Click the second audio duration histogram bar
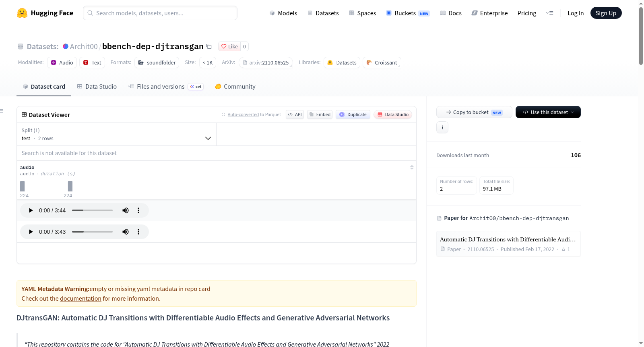This screenshot has width=644, height=347. pos(70,186)
